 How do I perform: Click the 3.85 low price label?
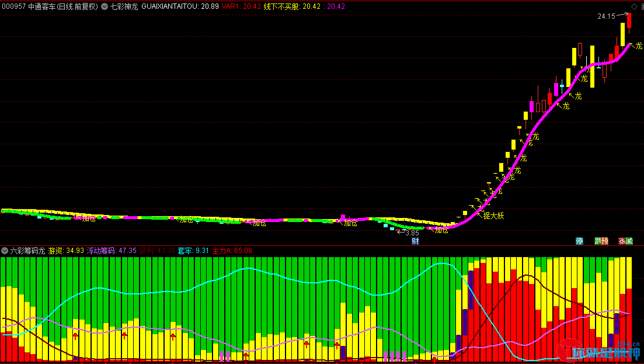click(412, 233)
